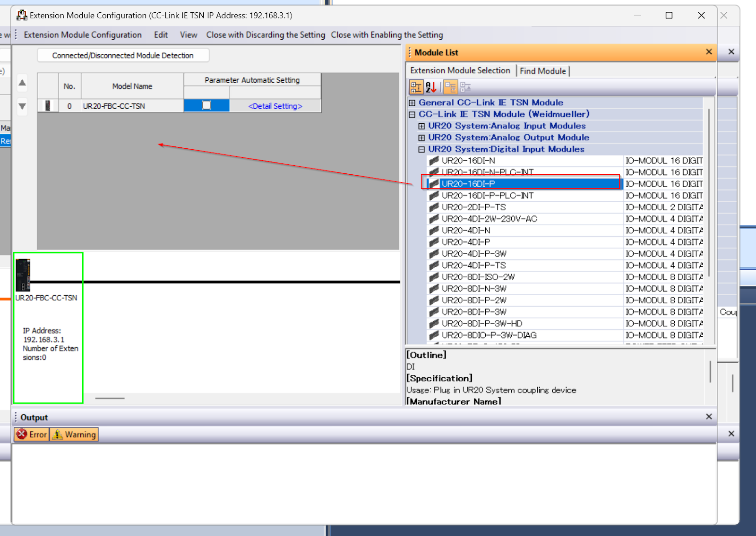
Task: Close the background panel right of Module List
Action: (x=731, y=52)
